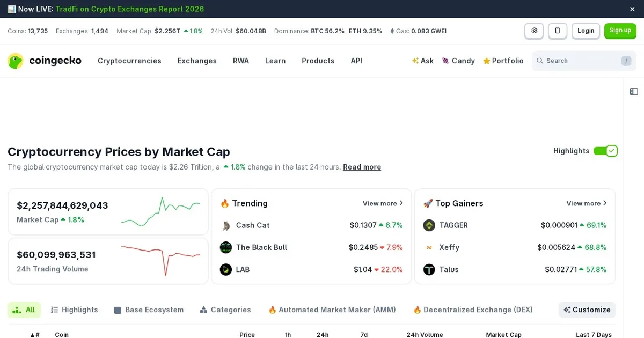Click the Cash Cat coin icon
Screen dimensions: 644x338
tap(226, 225)
